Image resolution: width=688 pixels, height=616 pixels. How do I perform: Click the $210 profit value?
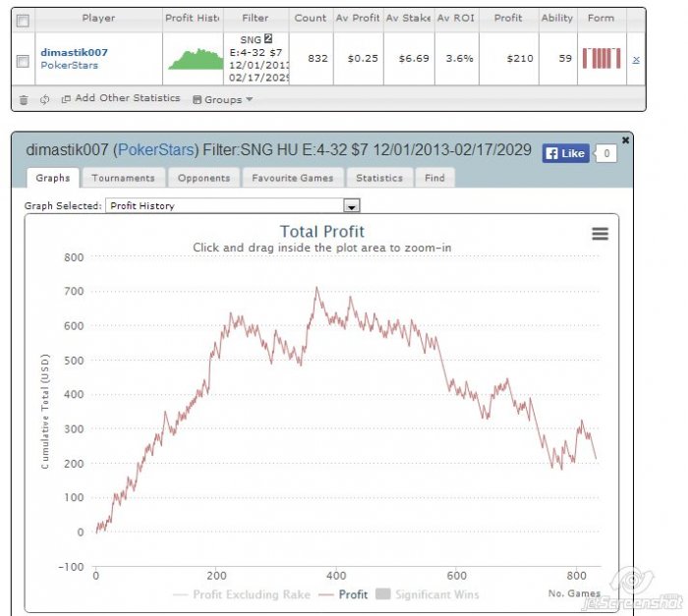[520, 58]
